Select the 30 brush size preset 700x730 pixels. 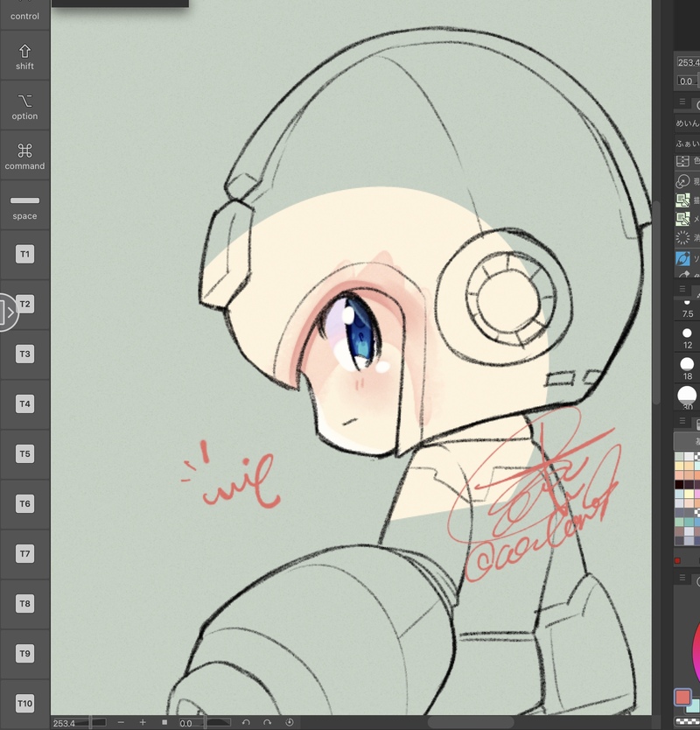(688, 397)
